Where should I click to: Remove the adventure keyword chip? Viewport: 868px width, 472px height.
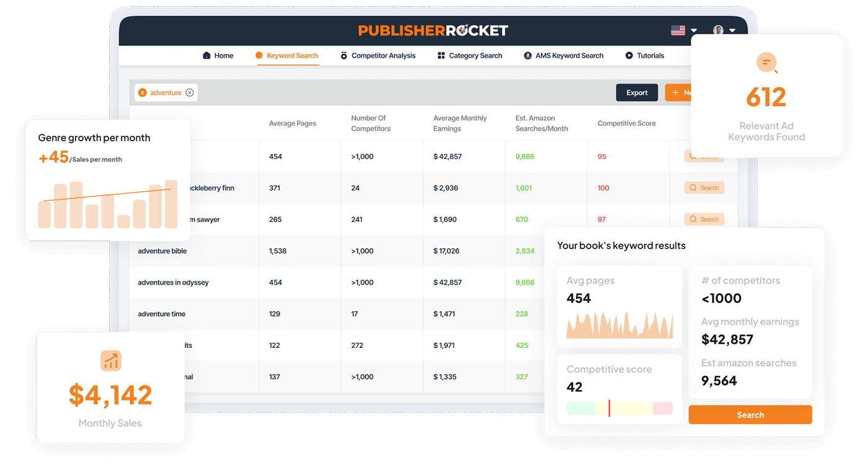click(190, 93)
